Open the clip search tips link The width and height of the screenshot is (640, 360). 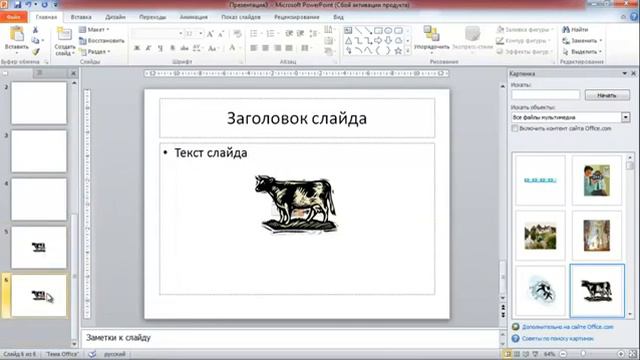(558, 338)
